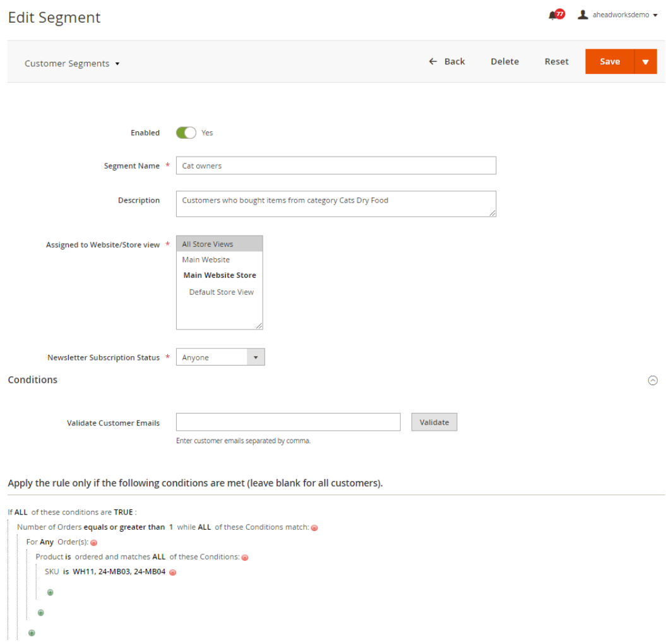Collapse the Conditions section

(x=653, y=380)
